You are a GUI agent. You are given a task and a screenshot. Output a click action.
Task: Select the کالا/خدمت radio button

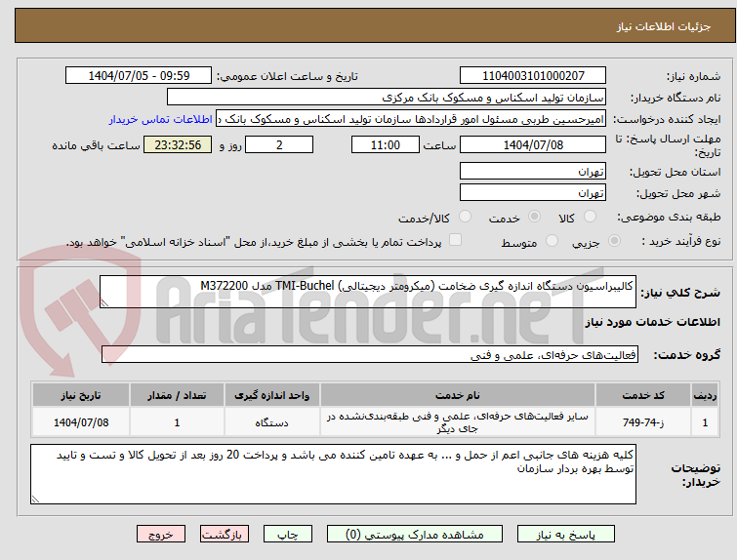(465, 217)
